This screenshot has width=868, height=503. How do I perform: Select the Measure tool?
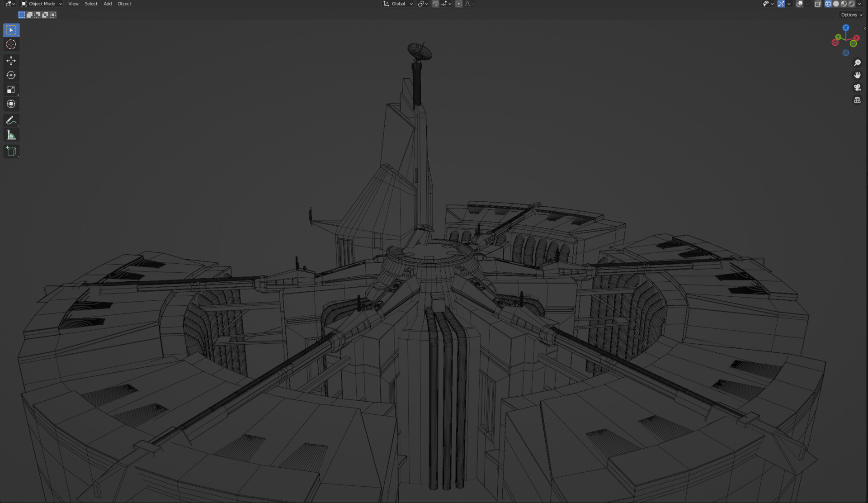11,134
